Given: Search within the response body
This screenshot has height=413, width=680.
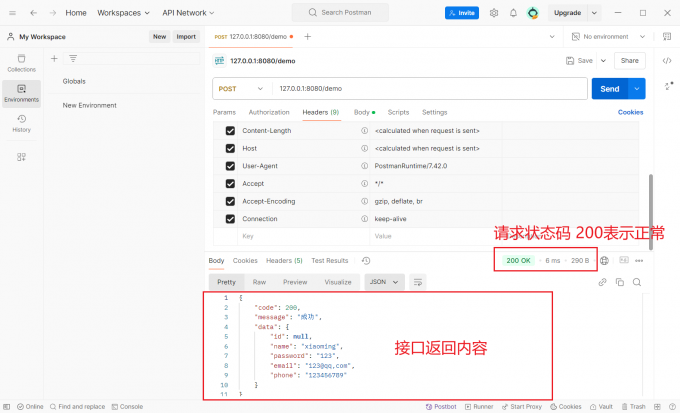Looking at the screenshot, I should (637, 282).
